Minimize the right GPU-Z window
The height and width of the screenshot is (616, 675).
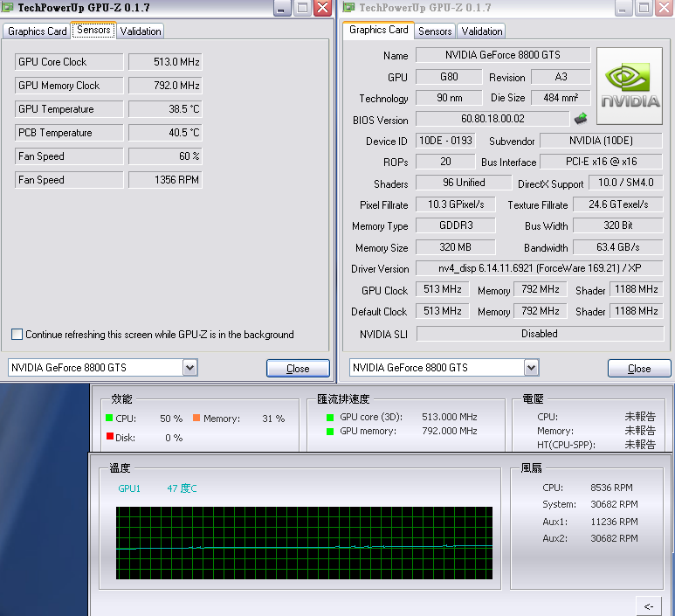(x=623, y=8)
